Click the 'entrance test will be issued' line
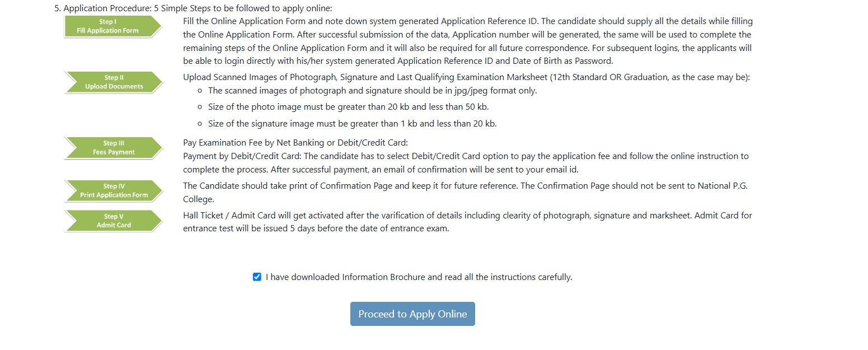This screenshot has height=350, width=868. 316,228
